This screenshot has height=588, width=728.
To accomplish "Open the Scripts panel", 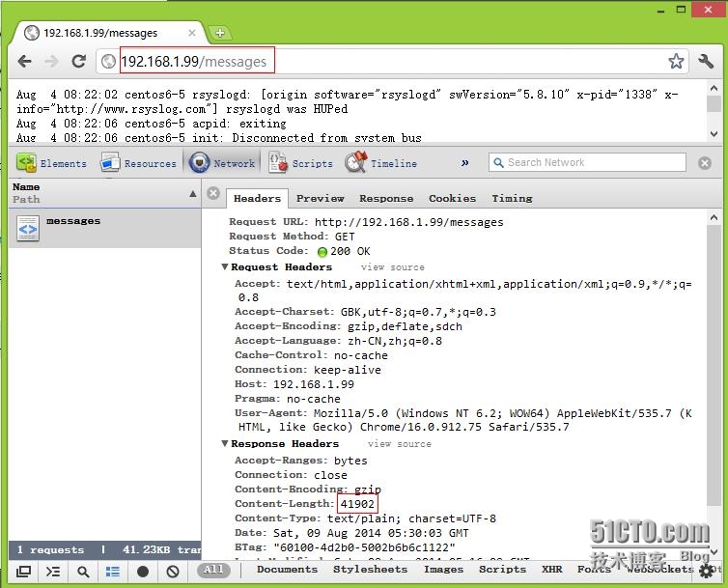I will pos(301,163).
